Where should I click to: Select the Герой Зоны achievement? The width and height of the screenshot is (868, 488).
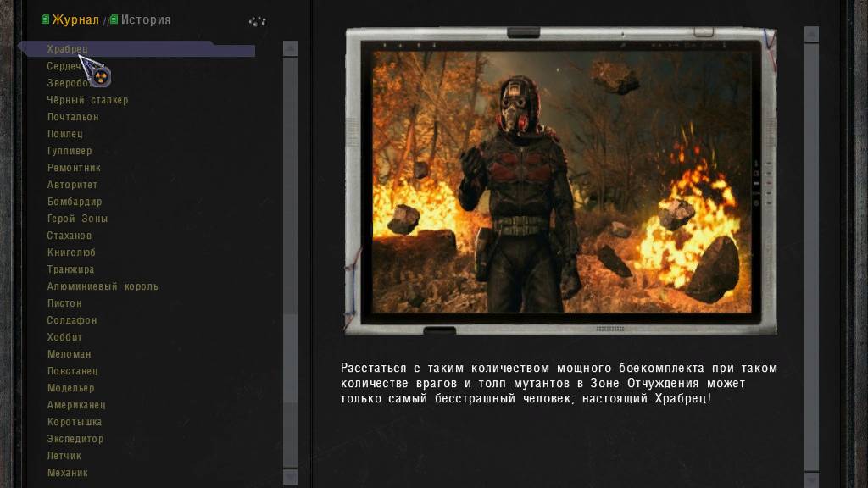[x=77, y=219]
